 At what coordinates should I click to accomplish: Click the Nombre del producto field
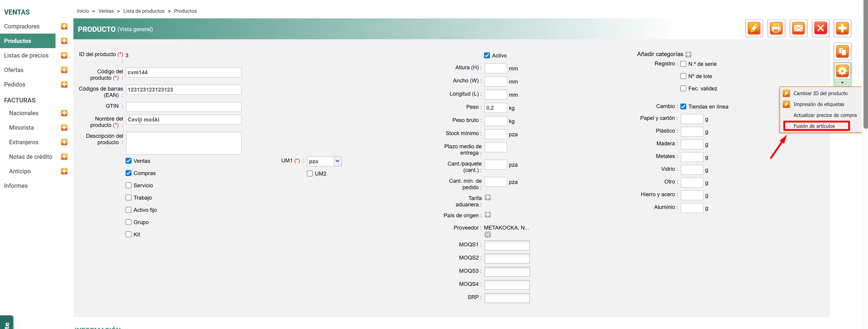coord(183,119)
